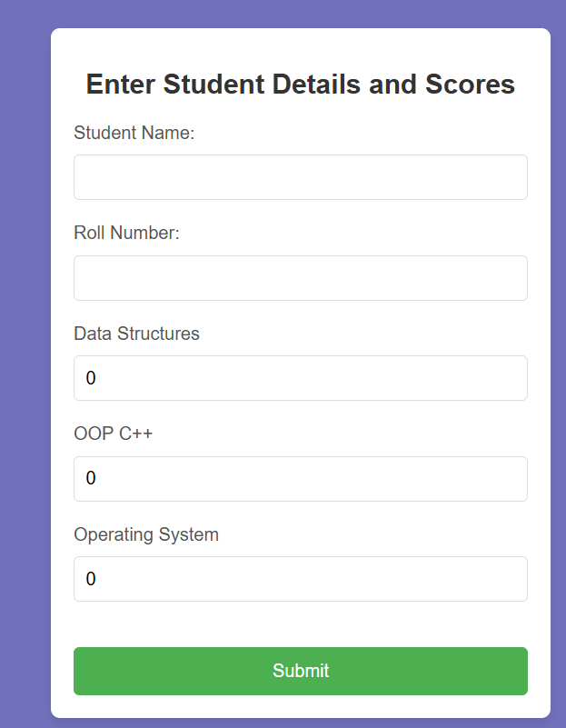Click the 0 value in Operating System field
This screenshot has height=728, width=566.
tap(91, 579)
